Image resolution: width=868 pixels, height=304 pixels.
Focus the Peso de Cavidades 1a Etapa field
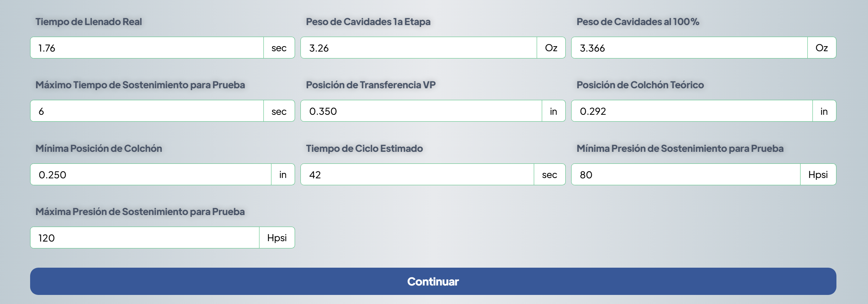tap(418, 48)
